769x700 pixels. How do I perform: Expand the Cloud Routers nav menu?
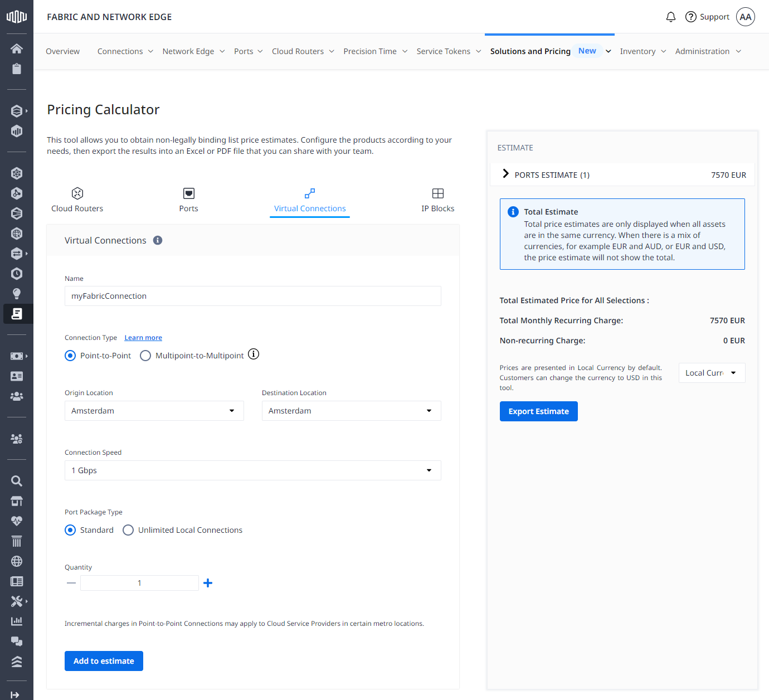point(303,51)
